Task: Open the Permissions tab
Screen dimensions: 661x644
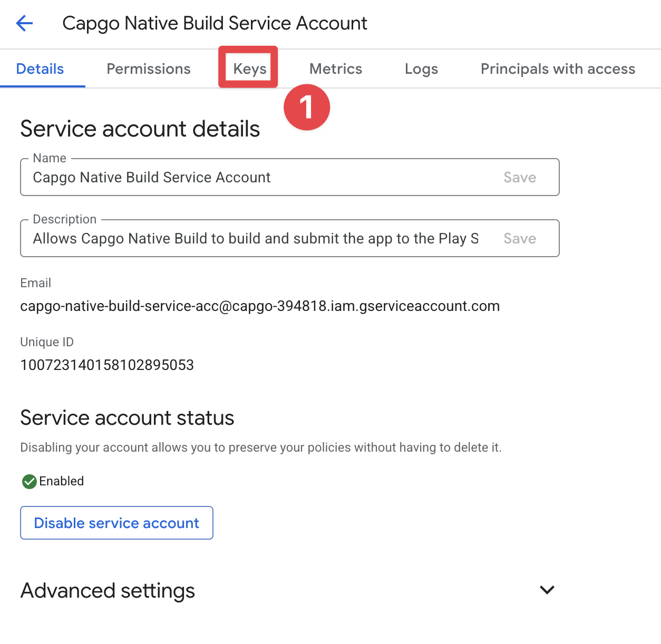Action: pos(148,68)
